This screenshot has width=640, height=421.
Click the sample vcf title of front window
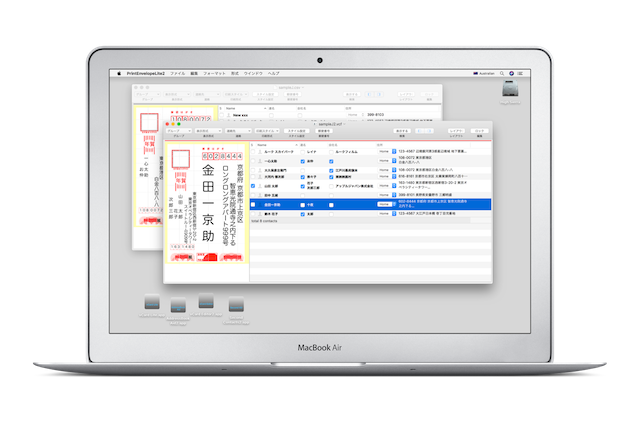(330, 124)
